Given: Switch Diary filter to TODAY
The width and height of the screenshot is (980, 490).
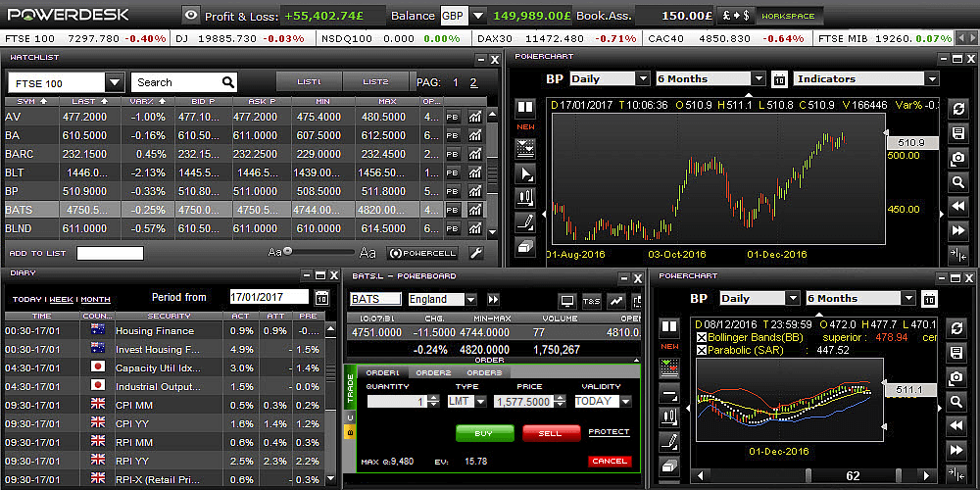Looking at the screenshot, I should tap(27, 299).
